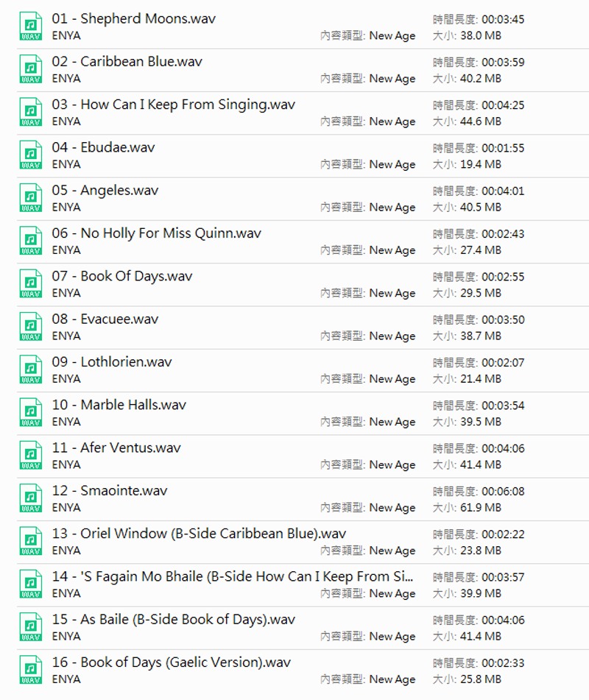Viewport: 589px width, 700px height.
Task: Click New Age genre for Book of Days Gaelic Version
Action: coord(392,679)
